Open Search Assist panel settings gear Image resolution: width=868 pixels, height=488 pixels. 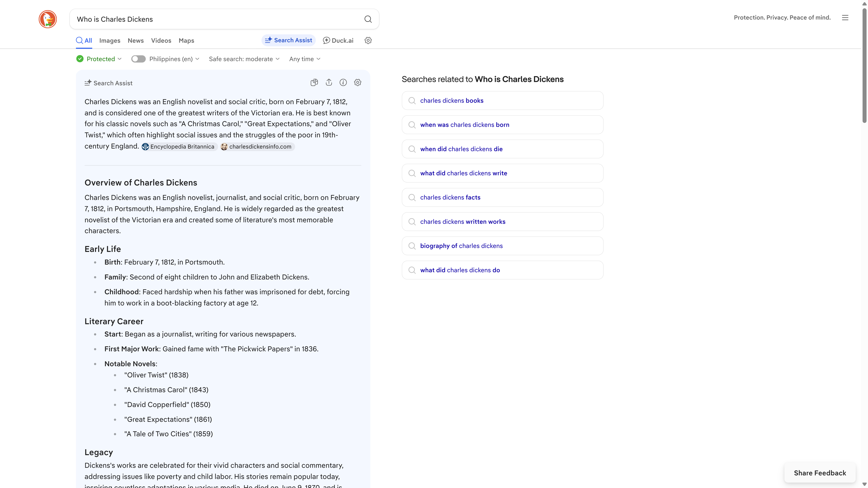357,82
